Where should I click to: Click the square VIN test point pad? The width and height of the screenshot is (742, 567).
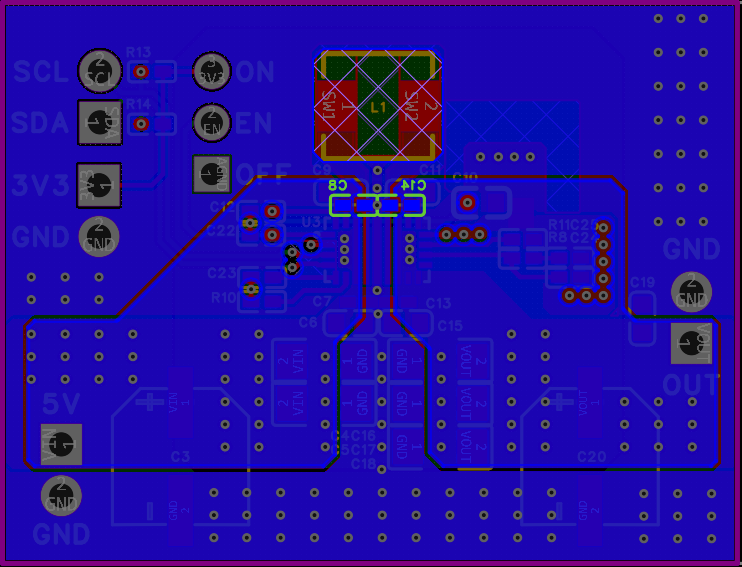pyautogui.click(x=62, y=444)
